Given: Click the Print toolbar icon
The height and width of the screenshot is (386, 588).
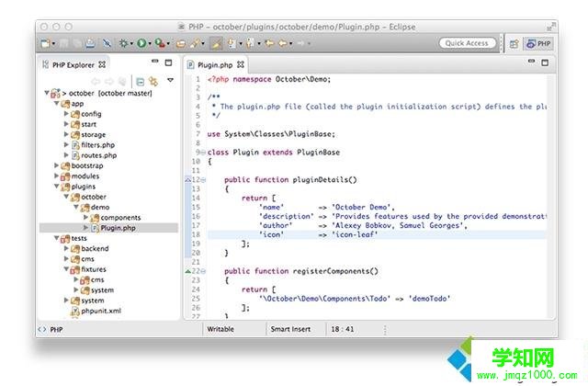Looking at the screenshot, I should (90, 43).
